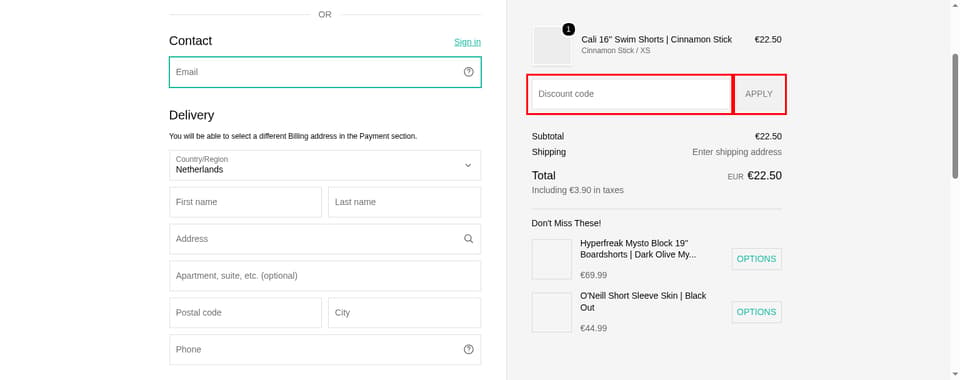
Task: Click the item quantity badge showing 1
Action: click(568, 29)
